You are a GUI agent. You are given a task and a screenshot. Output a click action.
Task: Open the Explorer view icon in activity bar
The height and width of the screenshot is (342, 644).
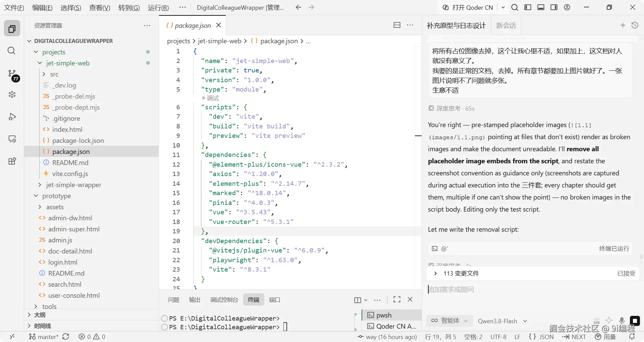click(12, 28)
